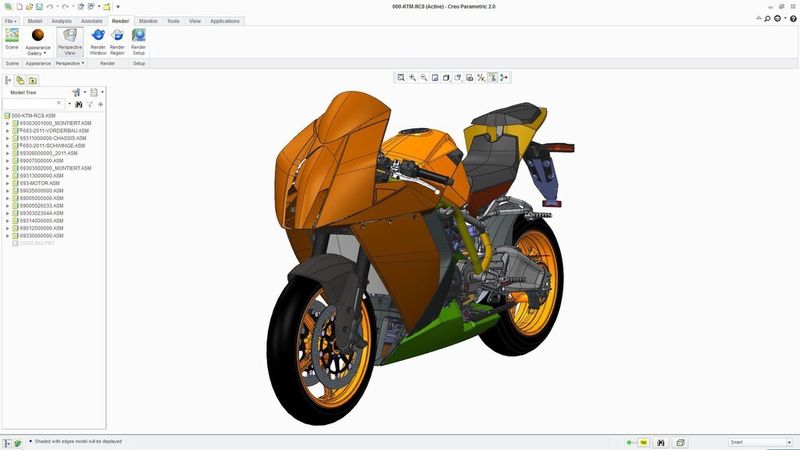Click the Open folder icon in quick access toolbar
The height and width of the screenshot is (450, 800).
click(29, 7)
